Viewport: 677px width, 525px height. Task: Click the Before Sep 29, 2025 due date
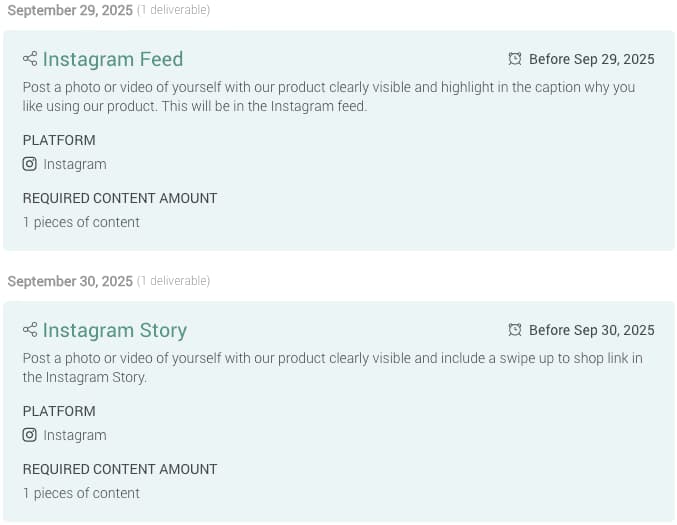tap(592, 59)
